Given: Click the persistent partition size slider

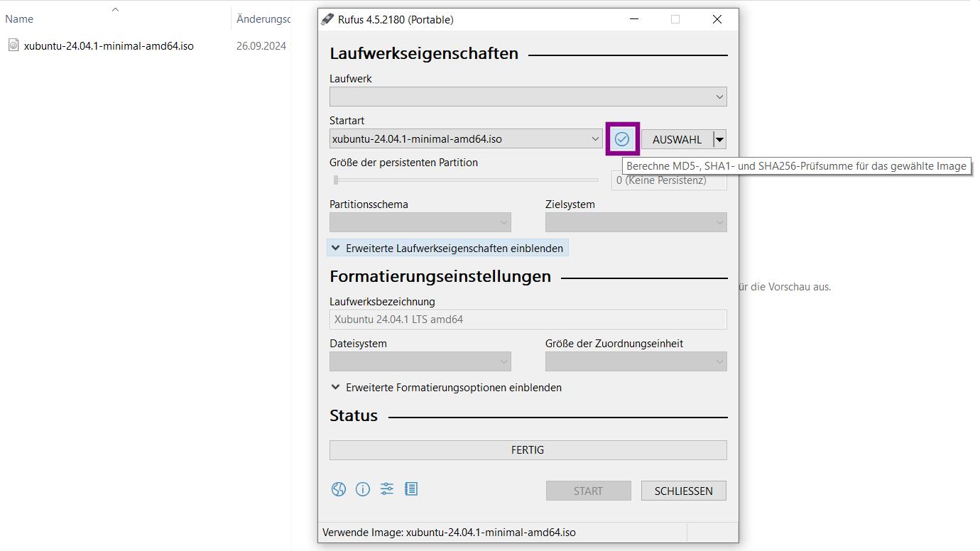Looking at the screenshot, I should pos(464,180).
